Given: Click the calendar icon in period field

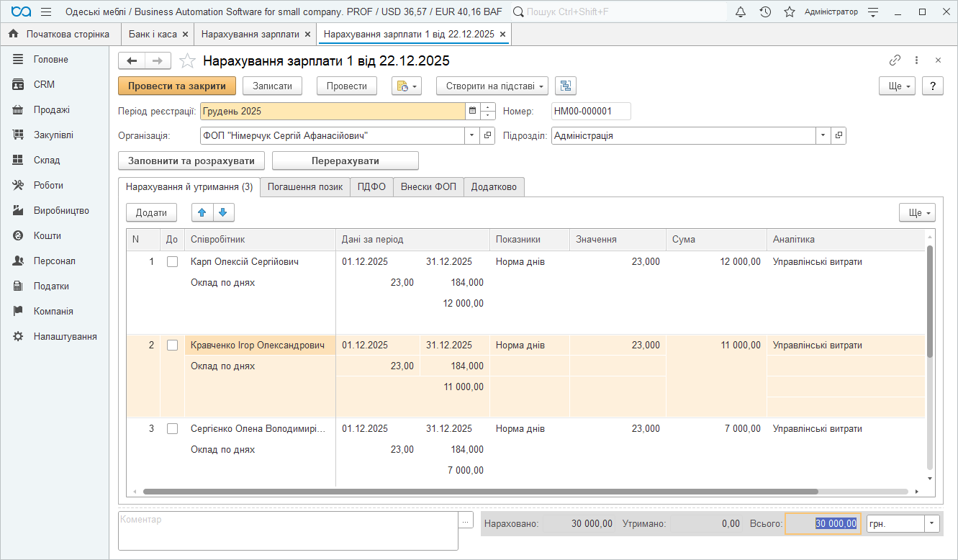Looking at the screenshot, I should tap(472, 111).
